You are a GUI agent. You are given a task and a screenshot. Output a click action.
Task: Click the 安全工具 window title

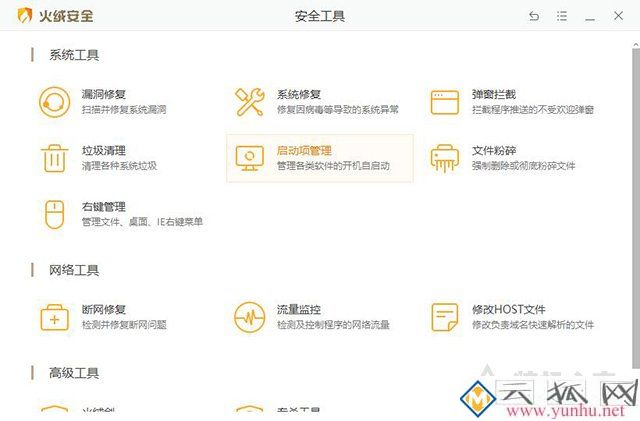tap(320, 16)
